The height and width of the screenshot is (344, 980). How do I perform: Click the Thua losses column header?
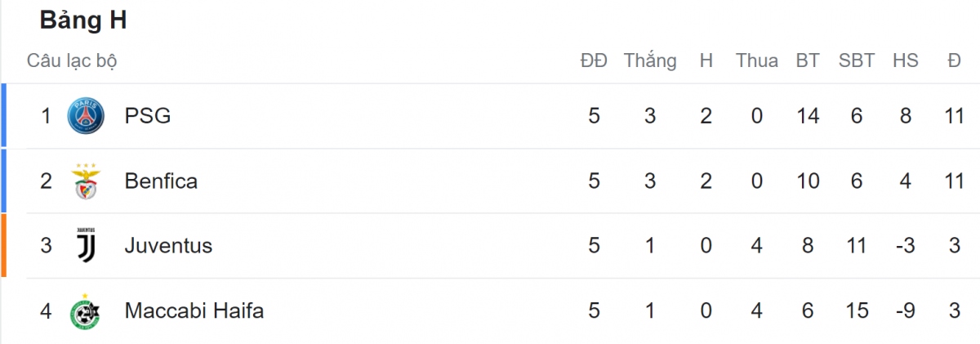[756, 60]
